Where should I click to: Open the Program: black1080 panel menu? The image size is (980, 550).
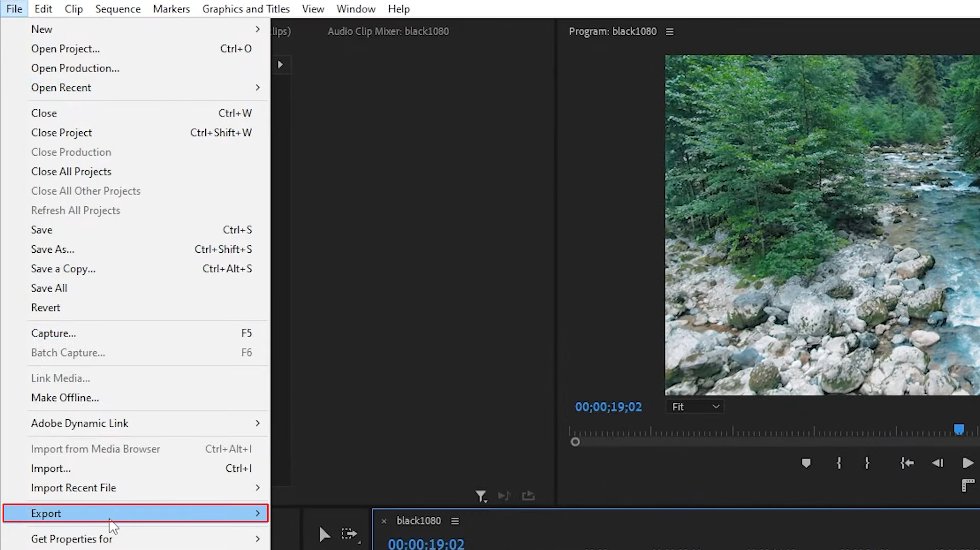tap(670, 32)
